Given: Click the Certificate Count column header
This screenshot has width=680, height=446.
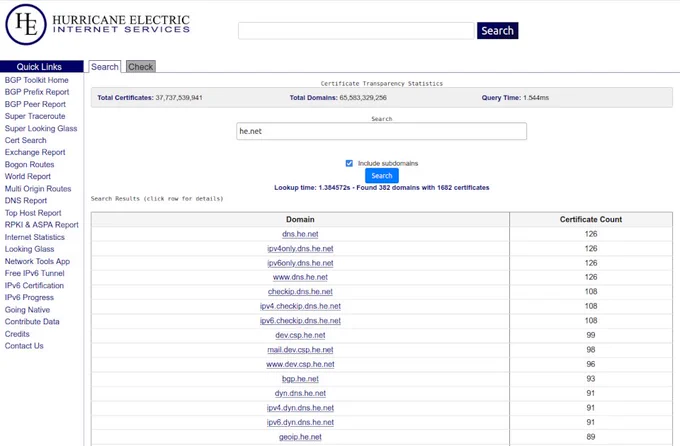Looking at the screenshot, I should pos(591,220).
